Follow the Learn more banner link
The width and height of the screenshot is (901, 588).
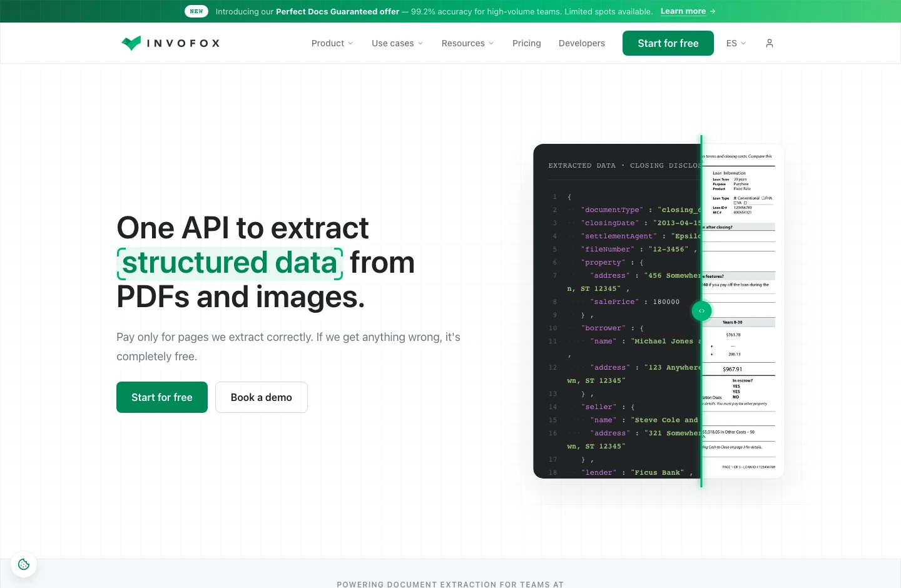pyautogui.click(x=683, y=11)
